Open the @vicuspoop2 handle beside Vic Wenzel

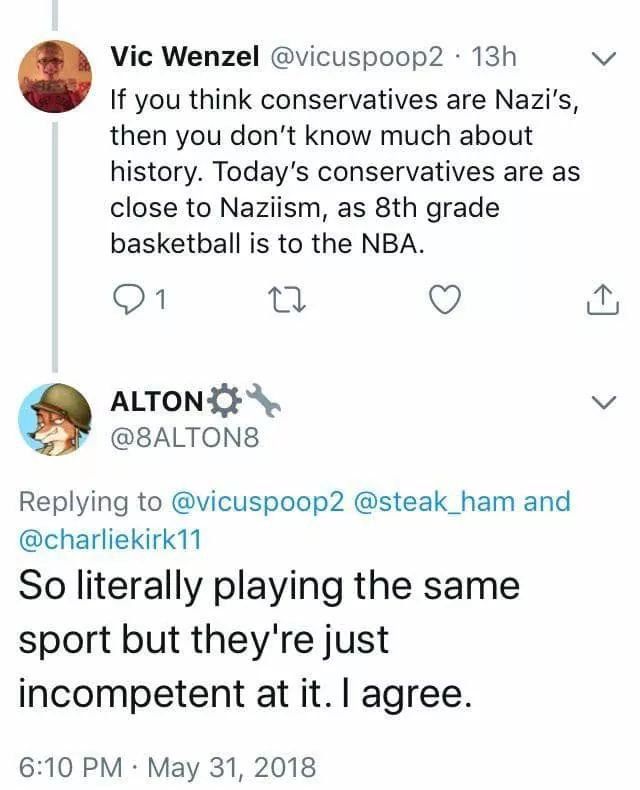point(356,57)
